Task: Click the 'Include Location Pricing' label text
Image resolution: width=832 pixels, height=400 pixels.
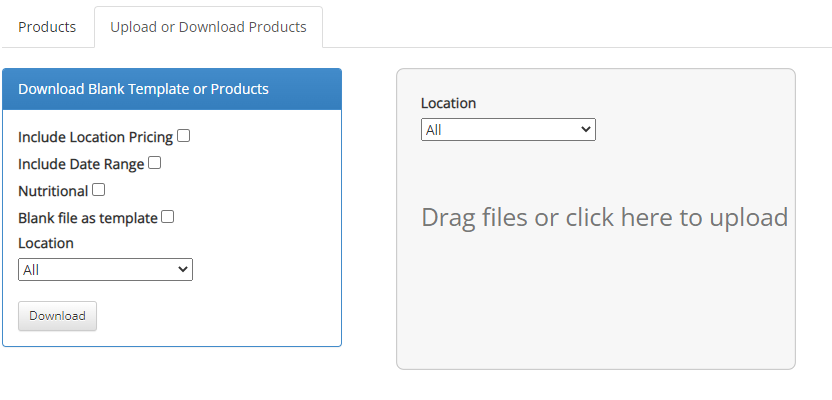Action: pyautogui.click(x=96, y=137)
